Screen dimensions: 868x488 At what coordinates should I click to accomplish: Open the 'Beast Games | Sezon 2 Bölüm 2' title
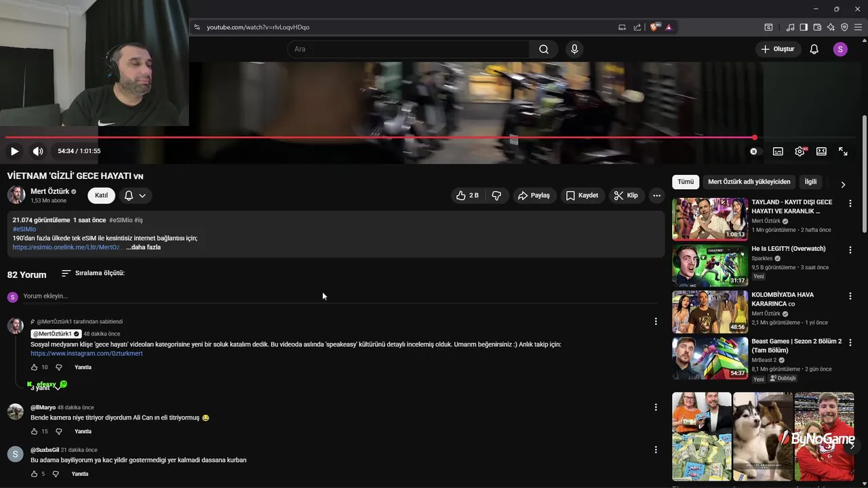[x=796, y=346]
